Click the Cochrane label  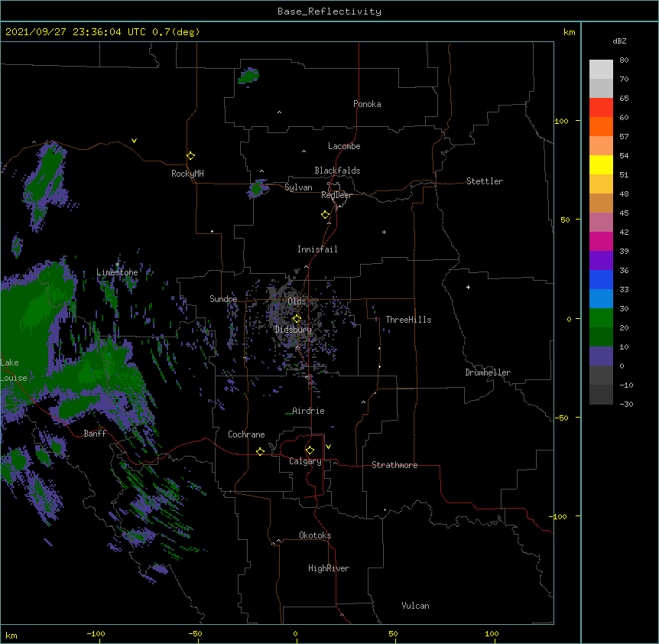pyautogui.click(x=246, y=434)
